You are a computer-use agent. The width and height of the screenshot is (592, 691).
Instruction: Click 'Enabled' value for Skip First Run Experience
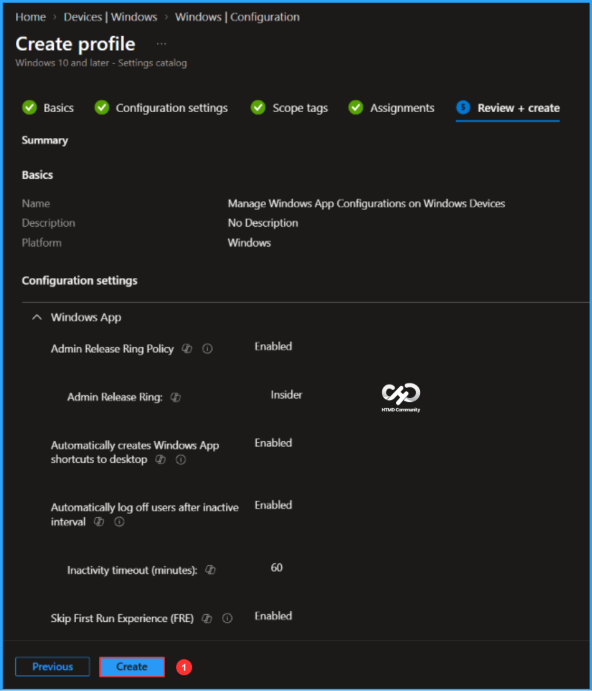tap(273, 616)
